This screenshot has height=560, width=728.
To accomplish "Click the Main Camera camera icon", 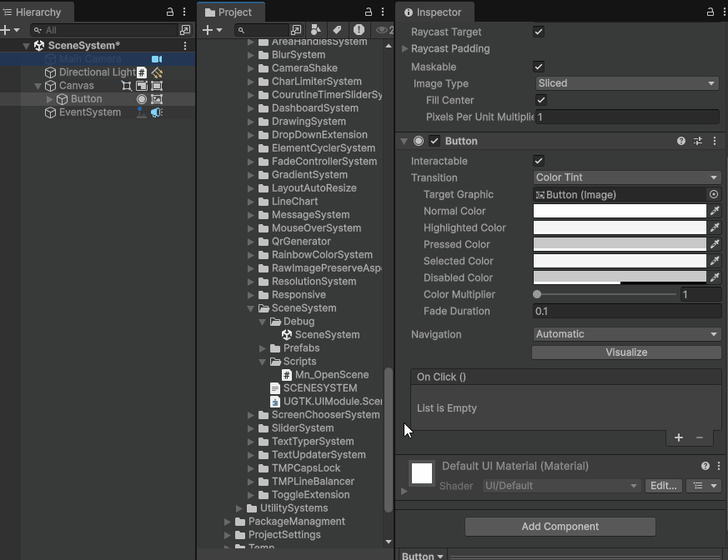I will point(157,59).
